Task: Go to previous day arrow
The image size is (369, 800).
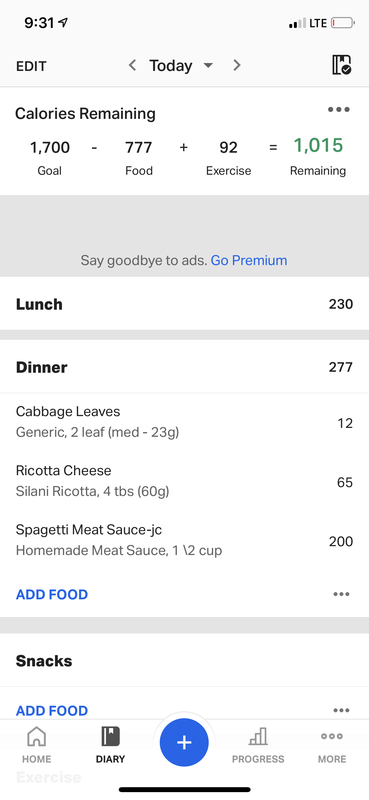Action: (132, 65)
